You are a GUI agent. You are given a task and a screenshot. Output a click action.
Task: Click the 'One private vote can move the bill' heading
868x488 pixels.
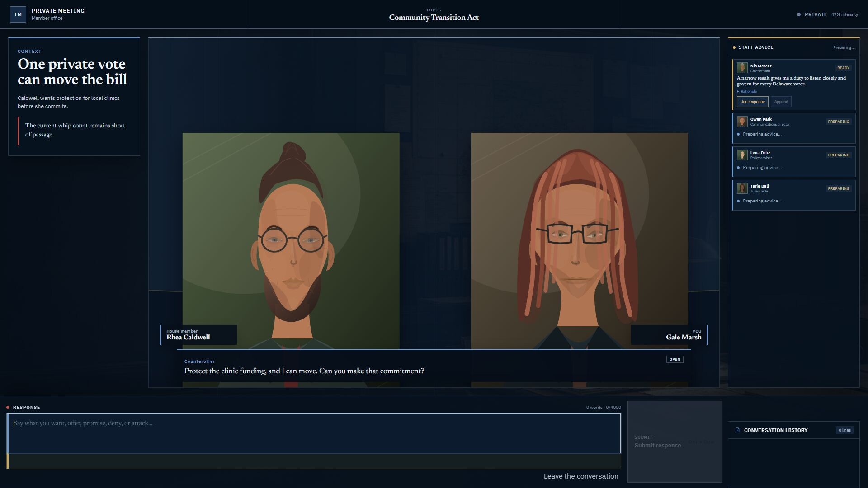pyautogui.click(x=72, y=71)
